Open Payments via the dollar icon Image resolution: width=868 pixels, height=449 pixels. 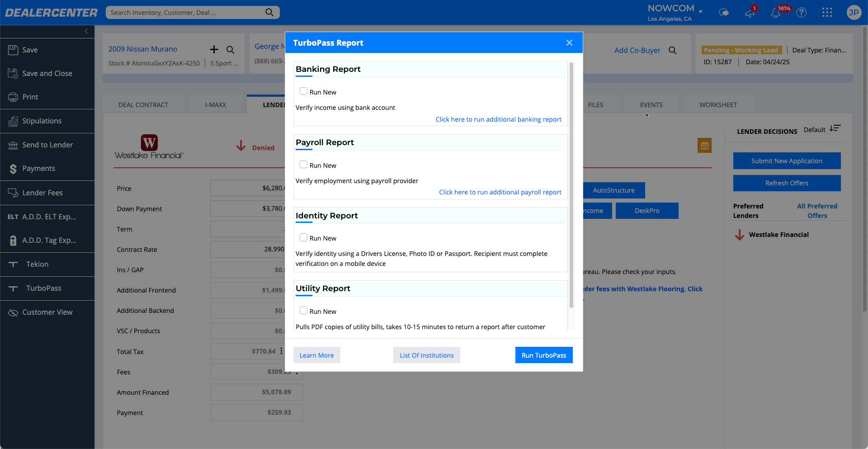tap(13, 169)
